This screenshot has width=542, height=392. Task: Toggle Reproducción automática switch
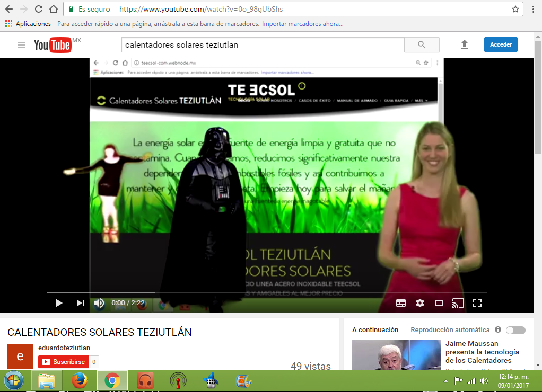pyautogui.click(x=515, y=330)
